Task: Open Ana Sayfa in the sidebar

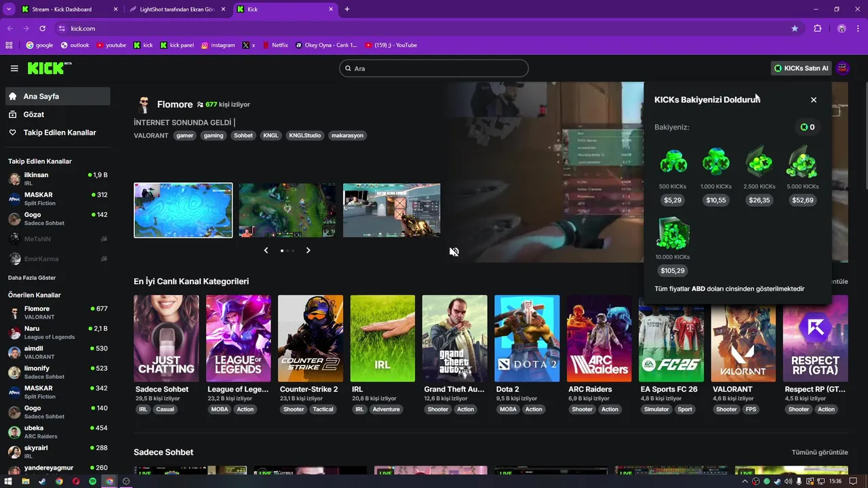Action: [58, 96]
